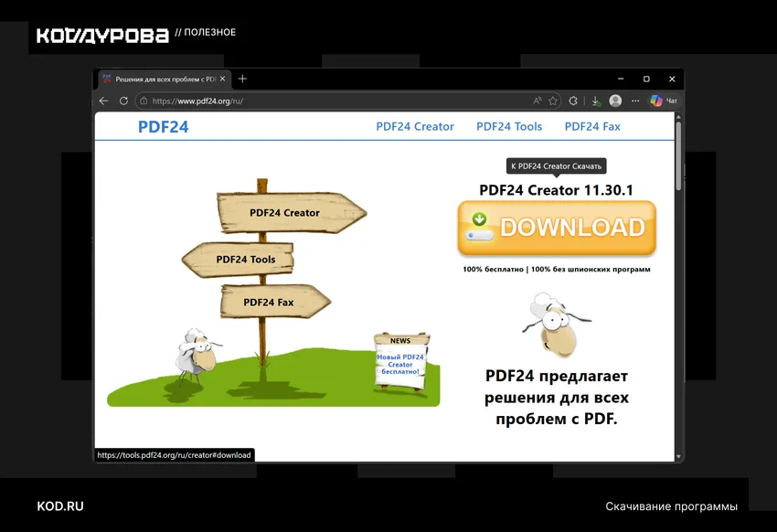The image size is (777, 532).
Task: Close the PDF24 browser tab
Action: [x=222, y=79]
